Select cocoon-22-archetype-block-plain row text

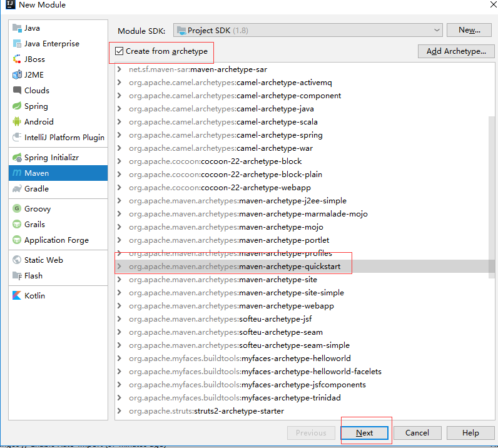click(x=225, y=175)
